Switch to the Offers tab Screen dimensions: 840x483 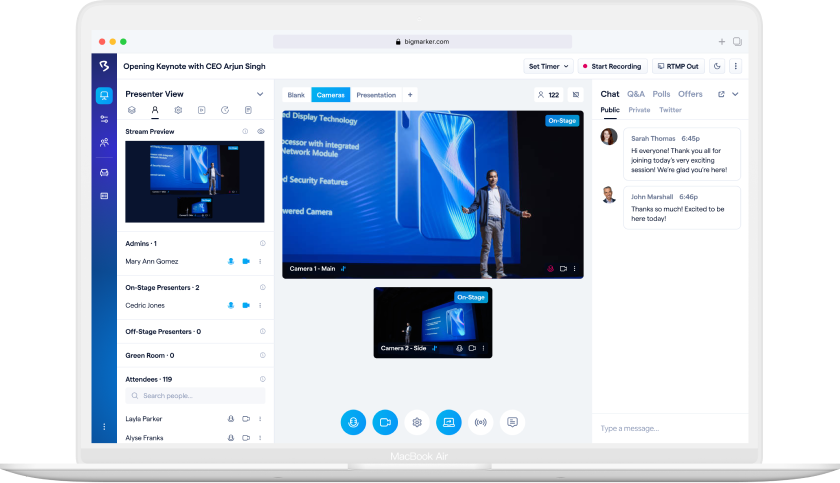point(690,94)
